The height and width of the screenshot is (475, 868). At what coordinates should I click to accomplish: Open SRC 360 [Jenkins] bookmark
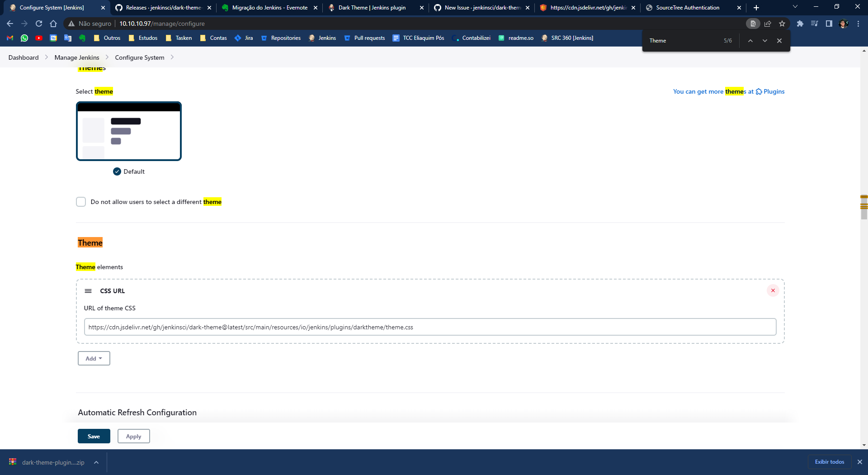click(x=567, y=38)
